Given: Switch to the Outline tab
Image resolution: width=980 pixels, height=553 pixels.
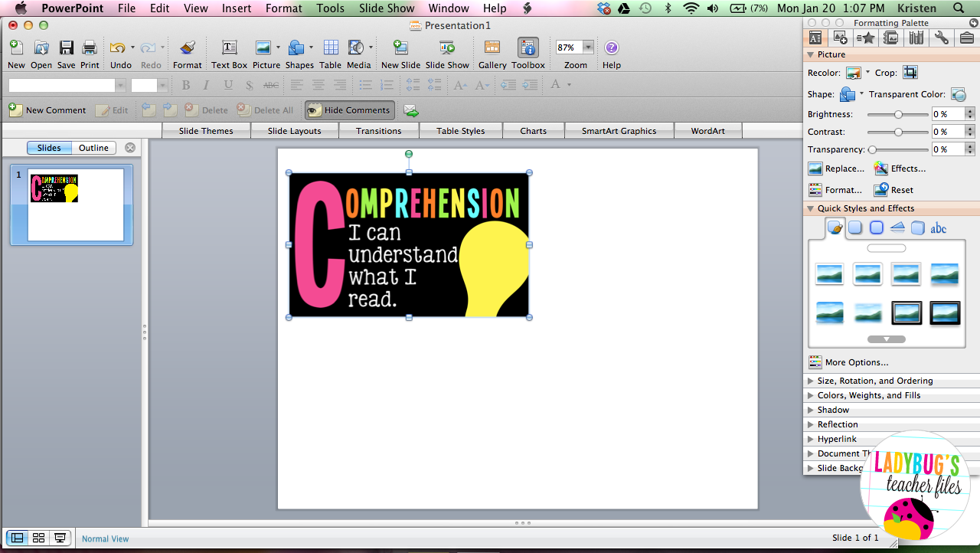Looking at the screenshot, I should (93, 148).
